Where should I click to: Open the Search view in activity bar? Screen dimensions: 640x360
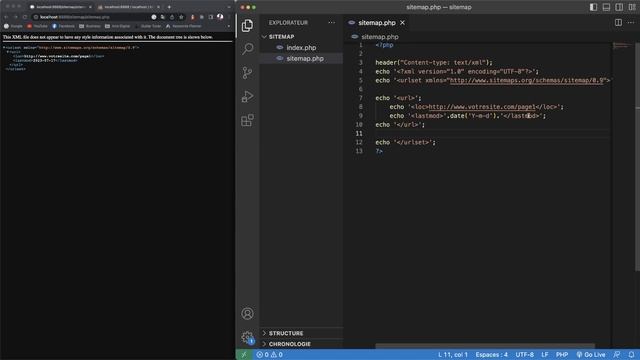[247, 49]
